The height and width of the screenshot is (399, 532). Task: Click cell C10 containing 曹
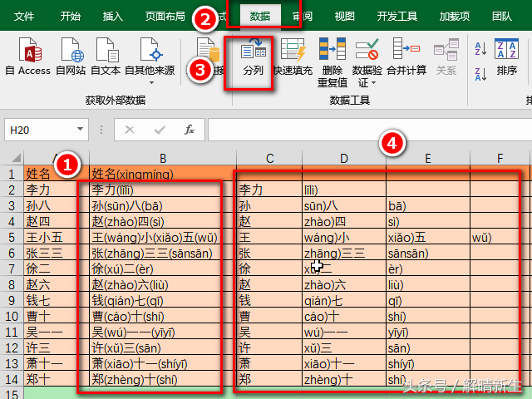pyautogui.click(x=269, y=316)
